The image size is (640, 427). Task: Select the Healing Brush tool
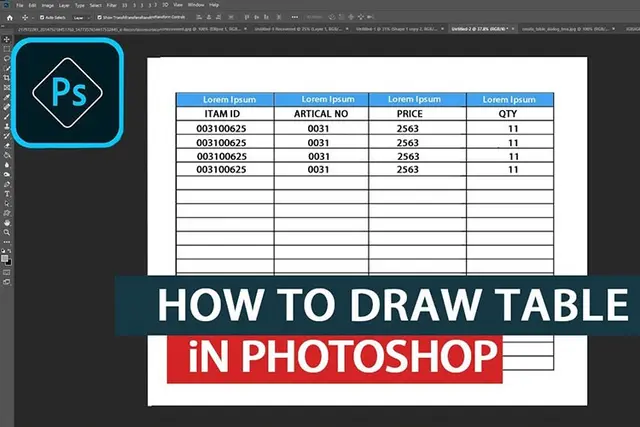pos(7,107)
